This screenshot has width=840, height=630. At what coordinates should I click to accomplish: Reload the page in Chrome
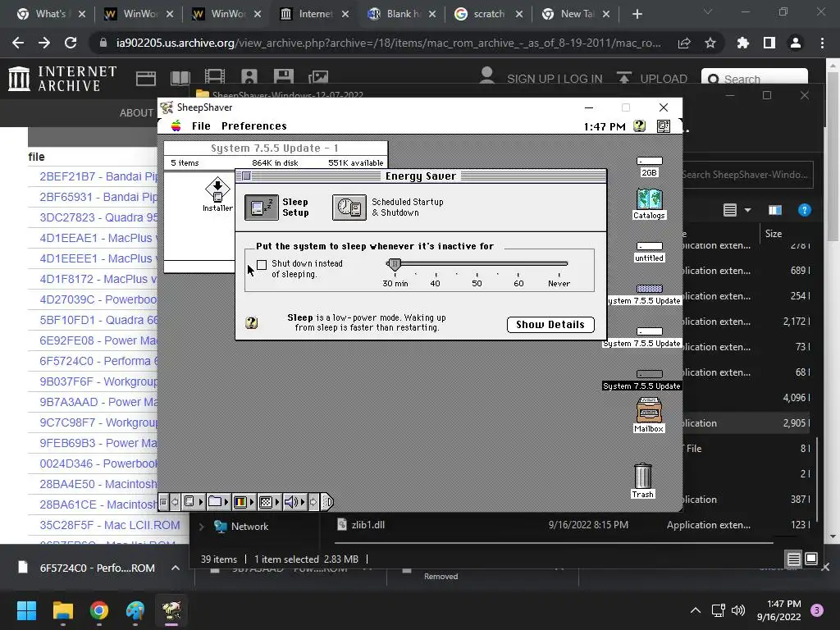tap(71, 43)
